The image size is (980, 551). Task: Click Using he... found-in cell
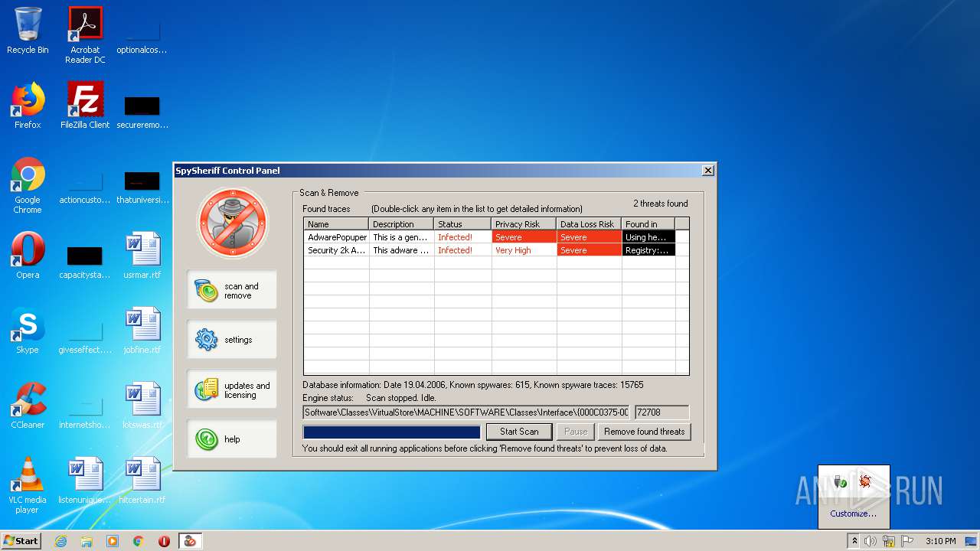[648, 237]
